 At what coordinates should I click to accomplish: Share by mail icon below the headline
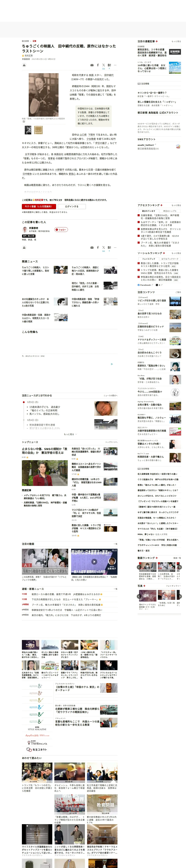[x=92, y=65]
